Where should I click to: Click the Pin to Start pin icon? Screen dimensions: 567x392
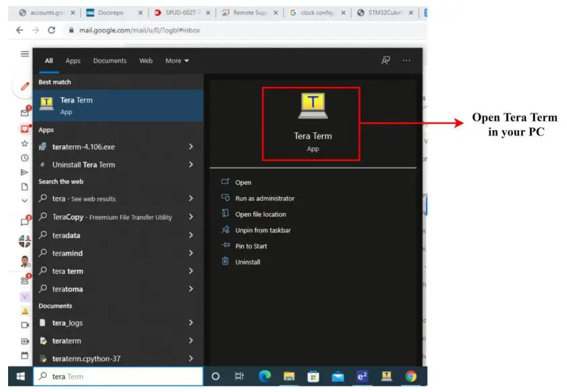click(225, 246)
